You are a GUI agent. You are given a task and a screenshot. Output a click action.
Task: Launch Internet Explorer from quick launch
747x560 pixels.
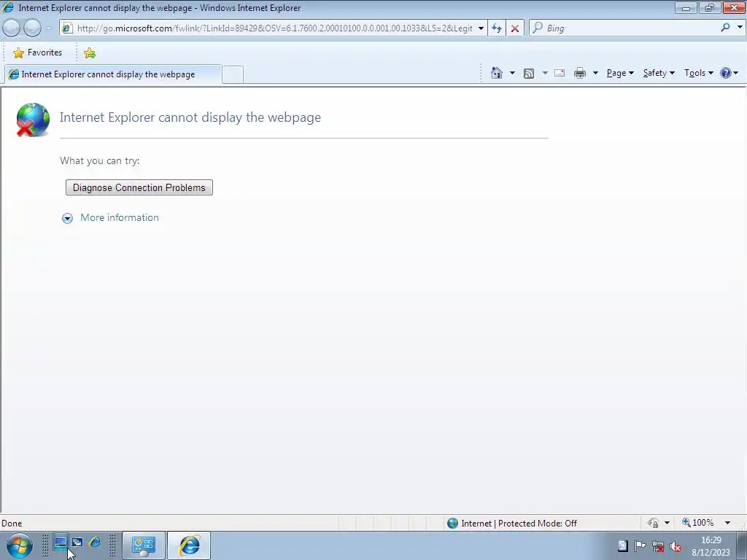95,542
